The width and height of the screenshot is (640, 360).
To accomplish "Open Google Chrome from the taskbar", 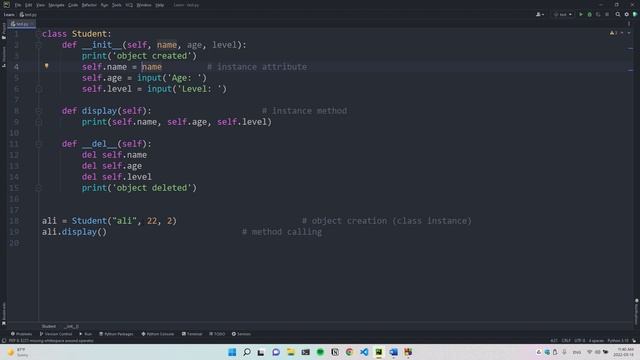I will click(x=349, y=352).
